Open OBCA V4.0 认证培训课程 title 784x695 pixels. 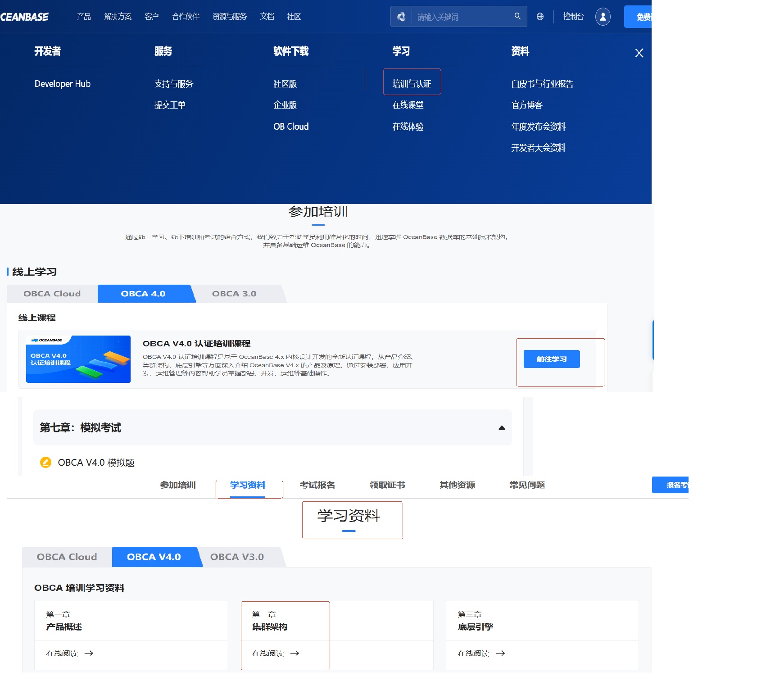(x=196, y=344)
